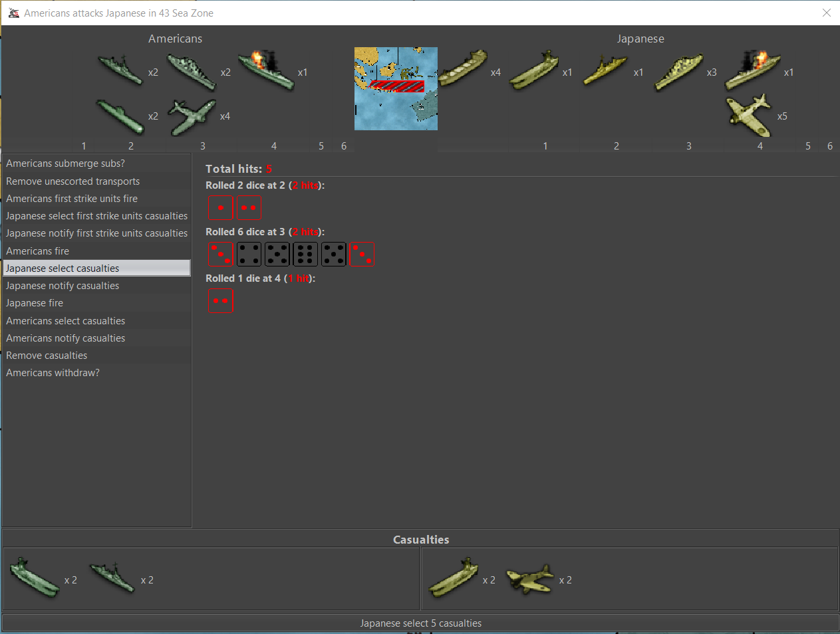Screen dimensions: 840x634
Task: Select the Japanese aircraft carrier icon in the Japanese panel
Action: point(534,70)
